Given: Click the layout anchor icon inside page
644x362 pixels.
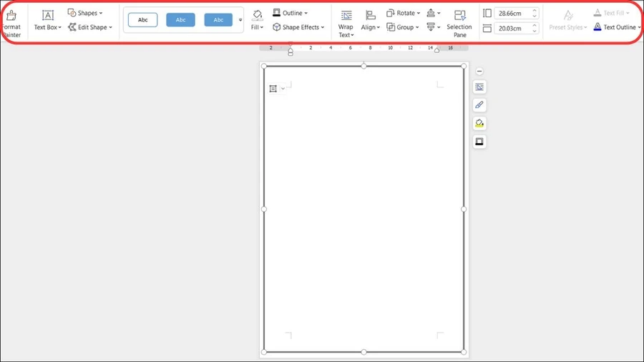Looking at the screenshot, I should tap(273, 89).
